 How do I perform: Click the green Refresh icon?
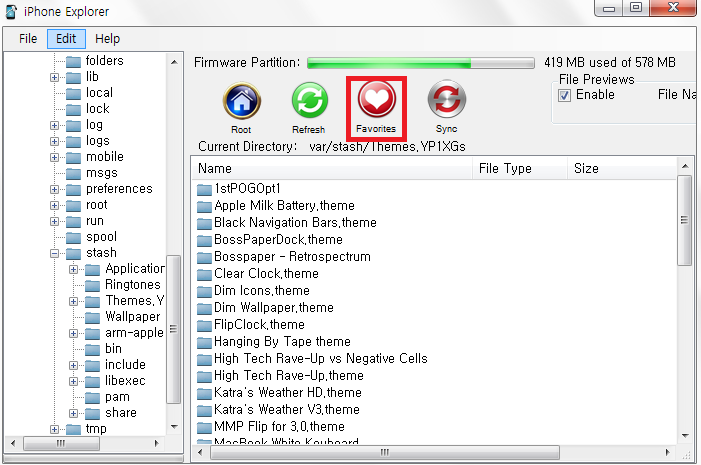309,101
